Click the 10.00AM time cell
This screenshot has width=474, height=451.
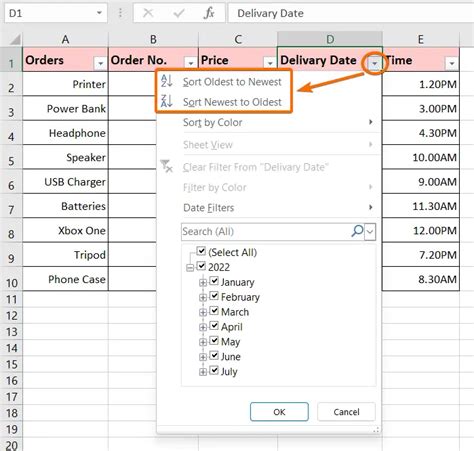421,157
